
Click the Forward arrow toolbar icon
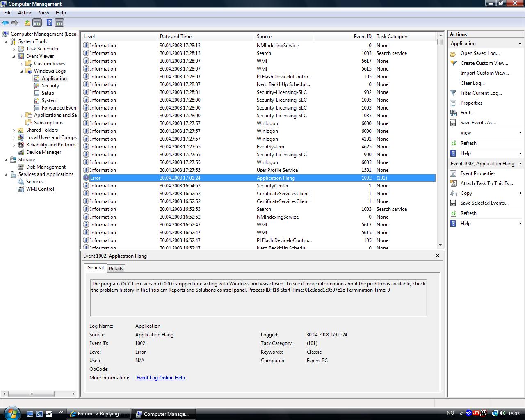pos(15,23)
